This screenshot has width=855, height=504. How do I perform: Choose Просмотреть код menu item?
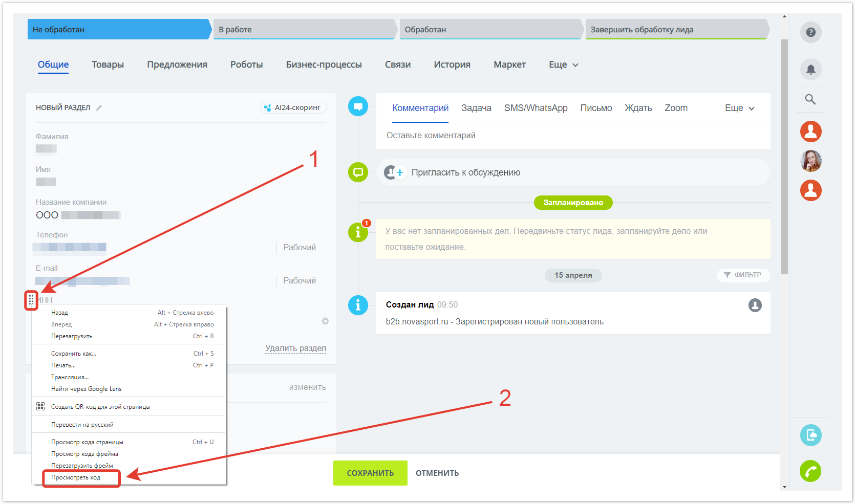pyautogui.click(x=129, y=477)
